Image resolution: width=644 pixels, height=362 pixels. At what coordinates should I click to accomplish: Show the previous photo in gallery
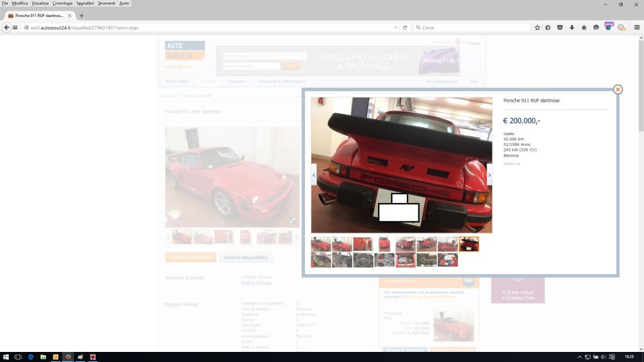[314, 175]
